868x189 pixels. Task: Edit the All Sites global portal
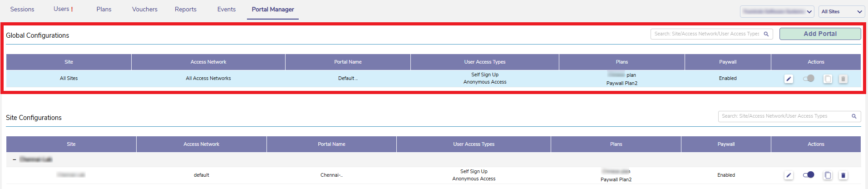(789, 79)
